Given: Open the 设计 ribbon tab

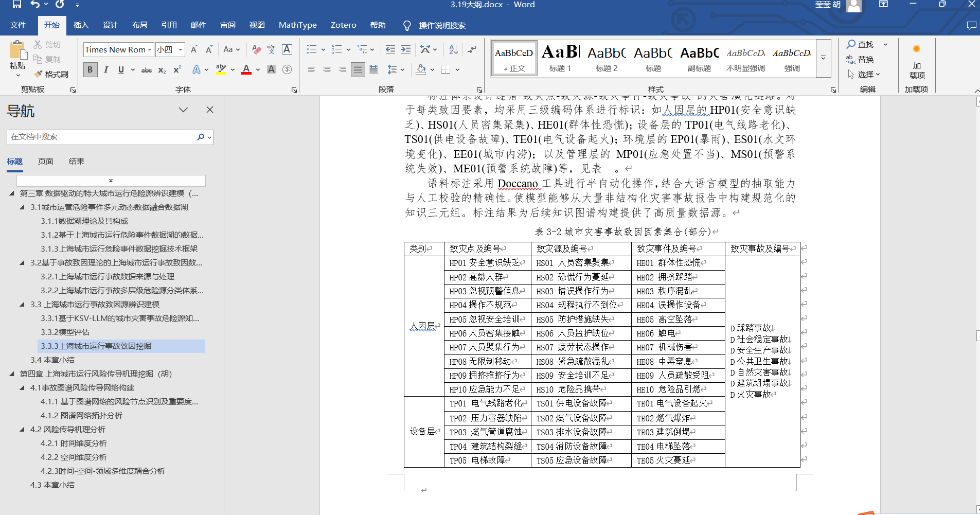Looking at the screenshot, I should click(111, 25).
